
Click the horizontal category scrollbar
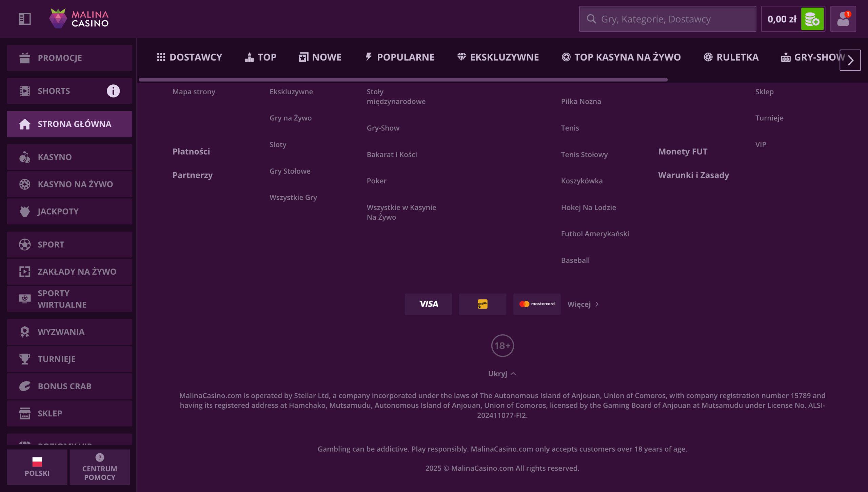click(403, 80)
